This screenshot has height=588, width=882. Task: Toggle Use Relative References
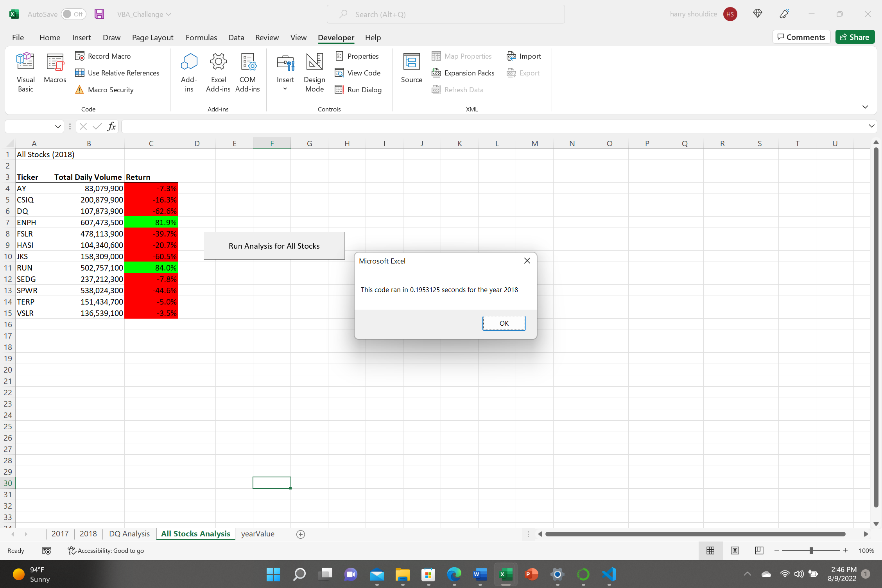click(117, 73)
